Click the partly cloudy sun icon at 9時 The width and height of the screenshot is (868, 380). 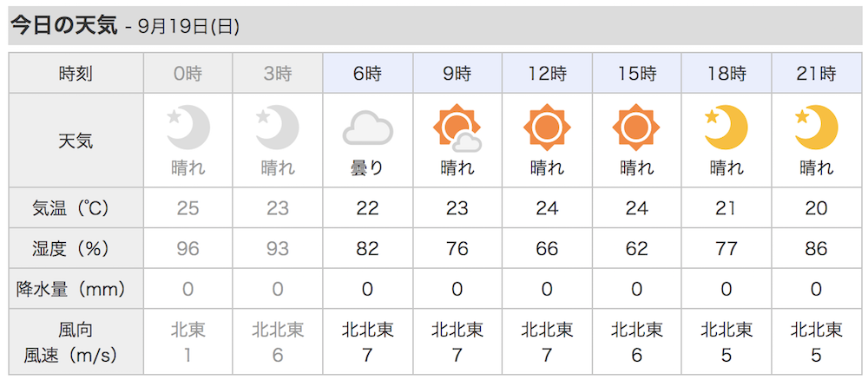click(457, 128)
